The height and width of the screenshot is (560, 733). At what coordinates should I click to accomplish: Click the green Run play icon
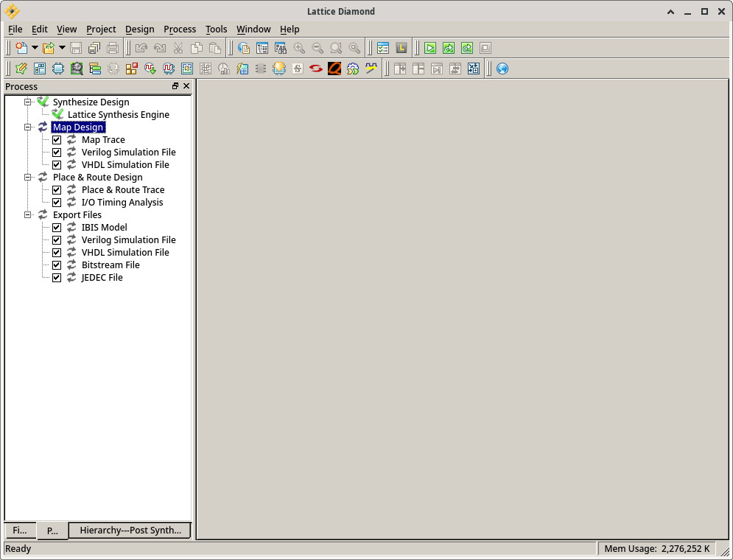tap(430, 48)
